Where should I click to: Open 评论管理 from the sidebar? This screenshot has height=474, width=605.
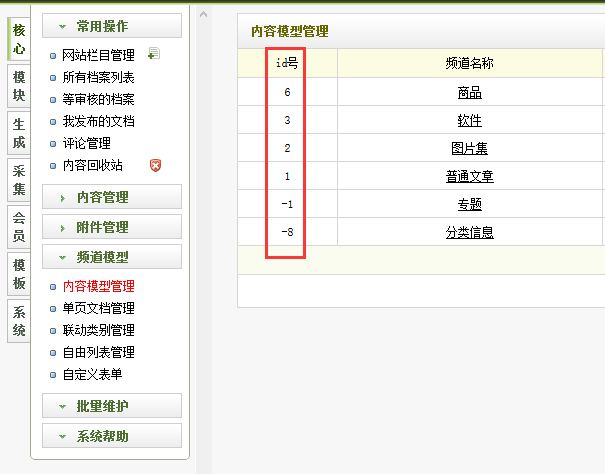(x=86, y=143)
